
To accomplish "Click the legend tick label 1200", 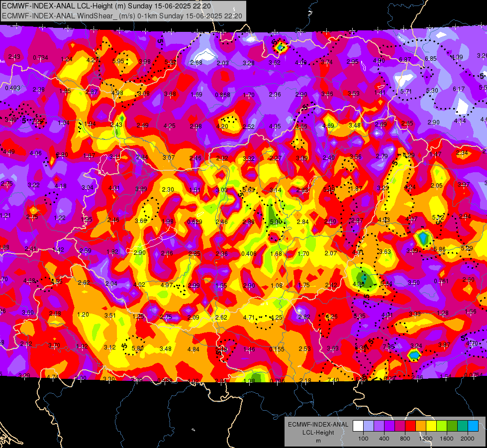I will click(426, 439).
